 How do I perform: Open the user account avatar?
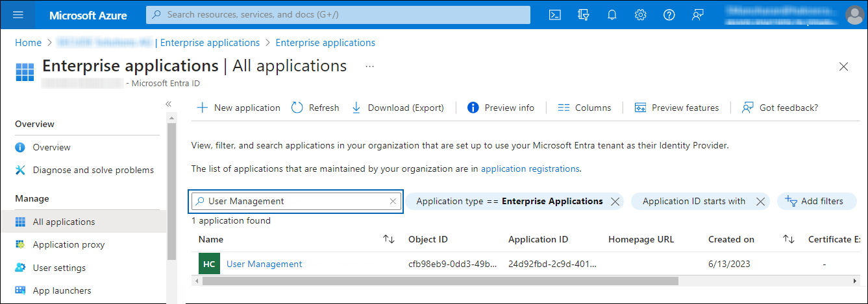(854, 15)
